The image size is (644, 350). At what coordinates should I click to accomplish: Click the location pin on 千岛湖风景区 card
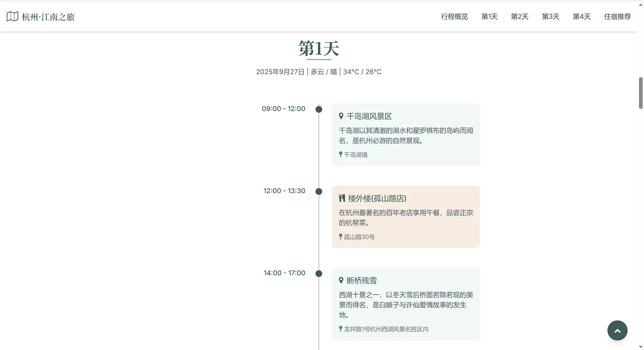tap(341, 116)
